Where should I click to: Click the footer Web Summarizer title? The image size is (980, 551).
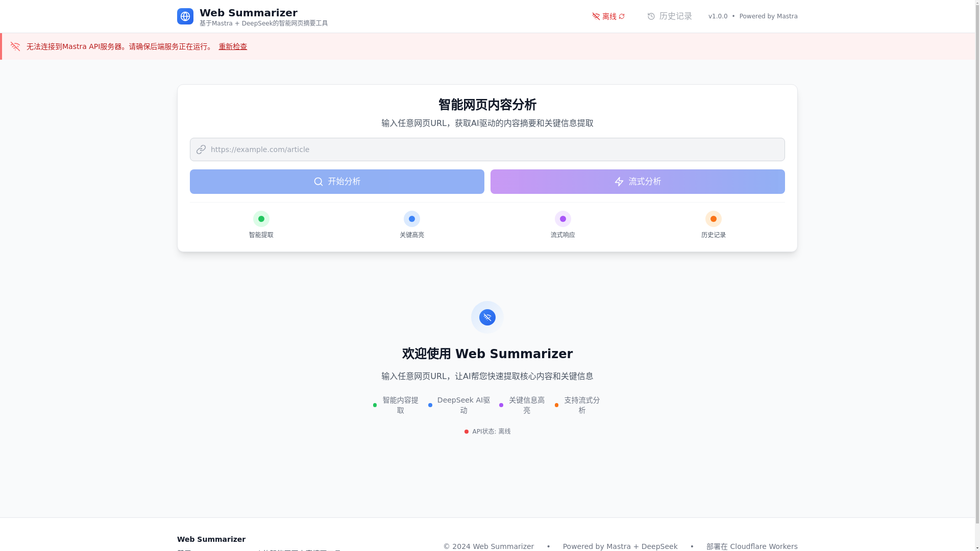click(x=211, y=539)
